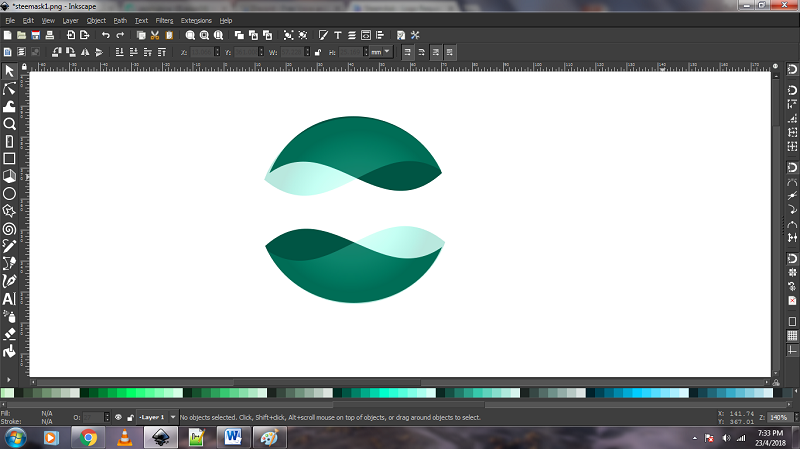The width and height of the screenshot is (800, 449).
Task: Toggle move patterns with objects
Action: tap(449, 52)
